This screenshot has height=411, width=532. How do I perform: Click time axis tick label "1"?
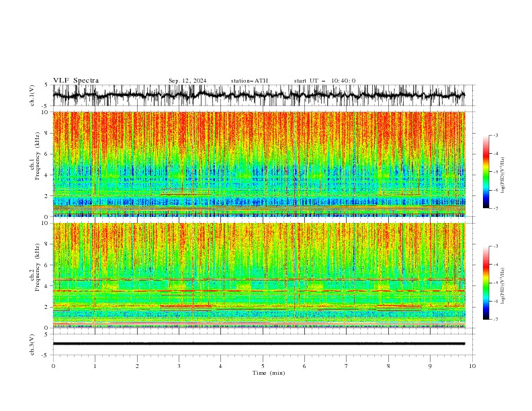(x=95, y=366)
